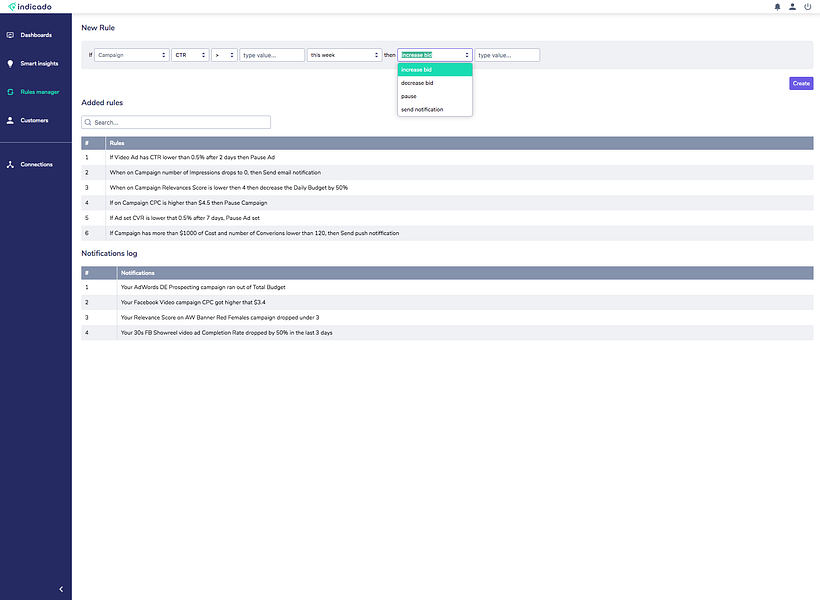Screen dimensions: 820x600
Task: Click the 'New Rule' heading
Action: click(98, 28)
